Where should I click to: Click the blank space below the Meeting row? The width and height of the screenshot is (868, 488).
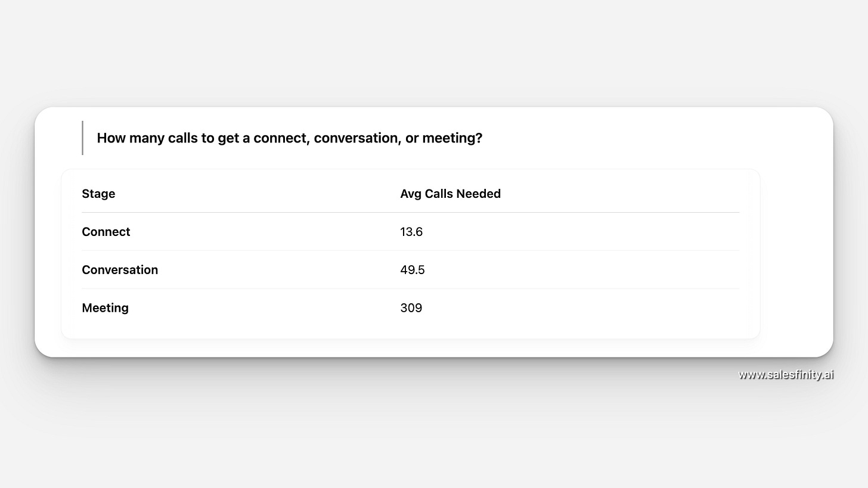tap(410, 331)
